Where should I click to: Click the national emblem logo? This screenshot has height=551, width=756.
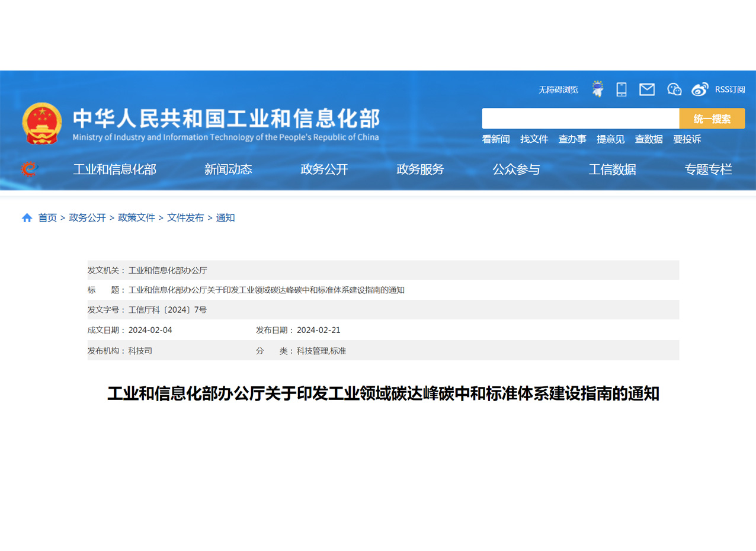pos(42,123)
